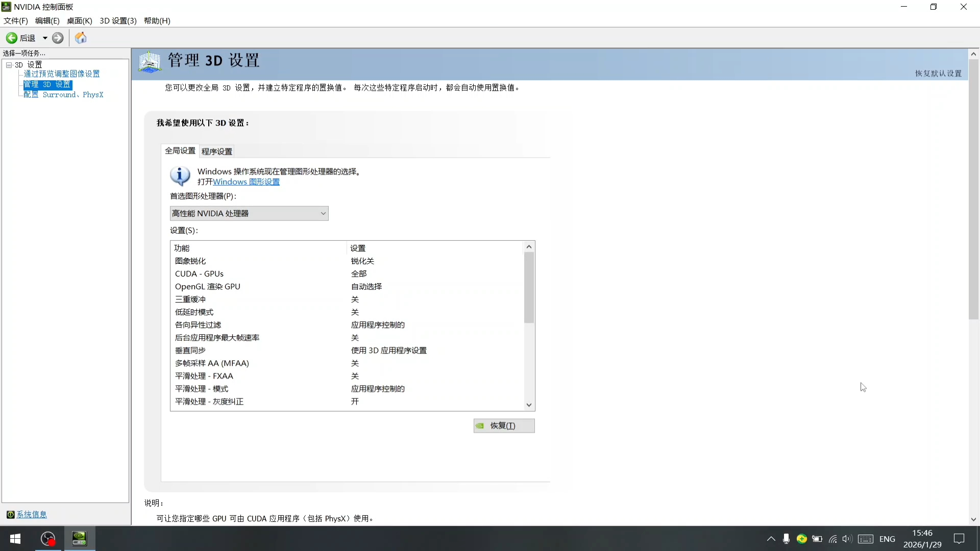Screen dimensions: 980x551
Task: Click the green Back arrow icon
Action: 11,38
